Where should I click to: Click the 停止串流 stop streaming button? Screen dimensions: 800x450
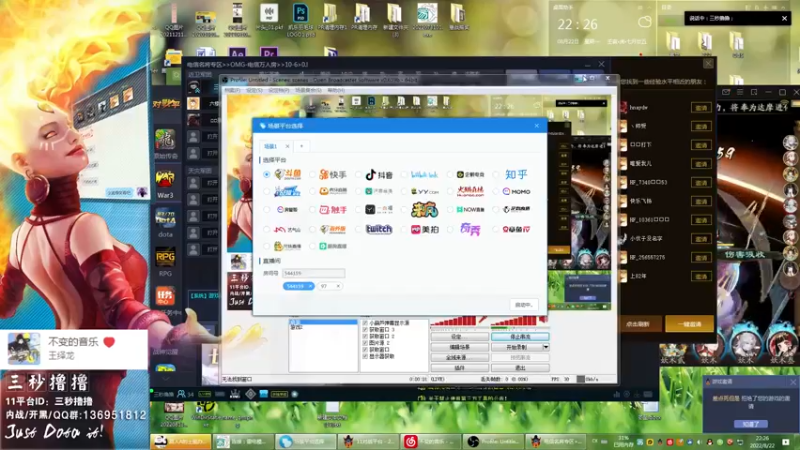520,337
